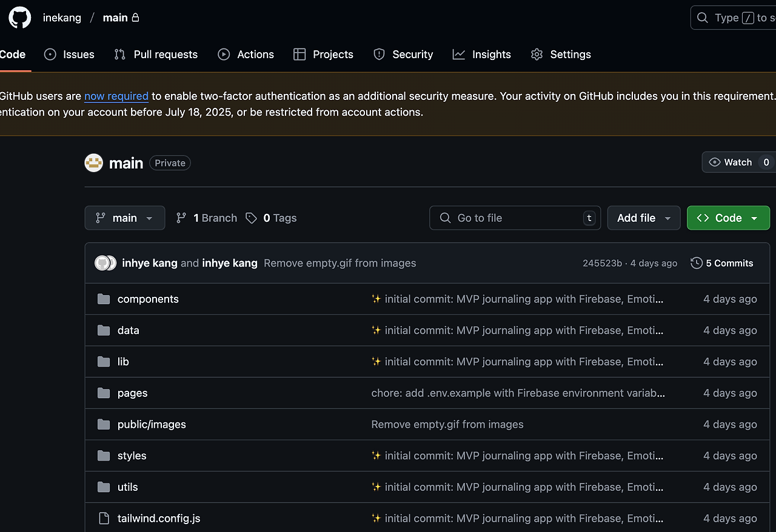Click the Go to file search field

pos(515,218)
